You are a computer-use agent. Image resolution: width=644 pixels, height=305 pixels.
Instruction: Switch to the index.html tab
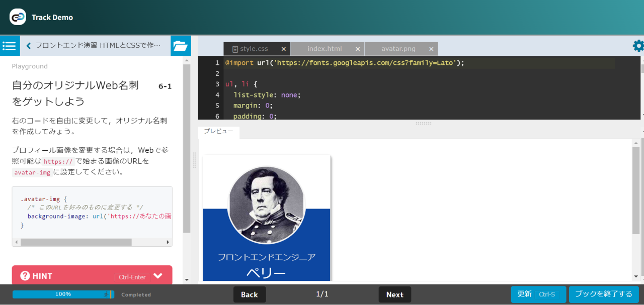coord(325,49)
